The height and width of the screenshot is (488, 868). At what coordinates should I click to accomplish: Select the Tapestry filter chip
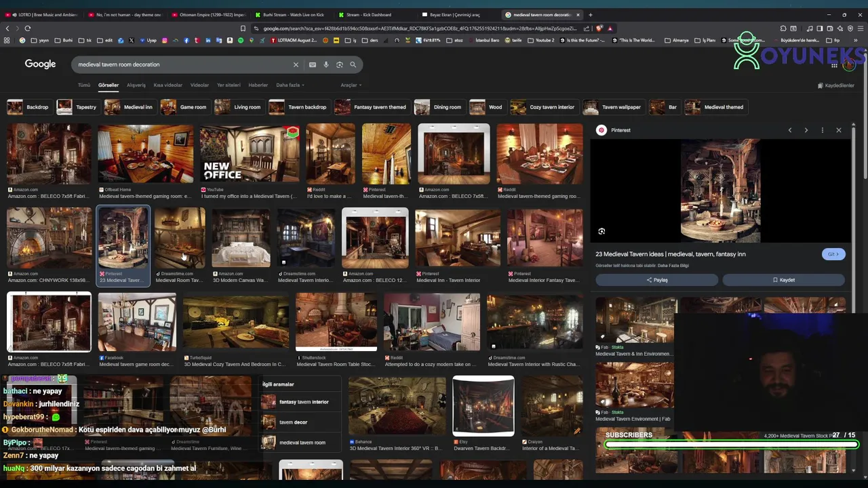77,107
